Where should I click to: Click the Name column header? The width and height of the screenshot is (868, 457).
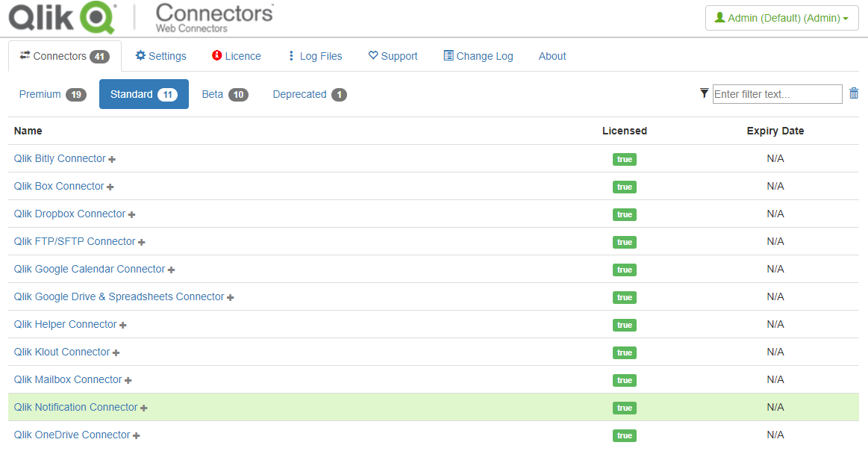point(28,131)
